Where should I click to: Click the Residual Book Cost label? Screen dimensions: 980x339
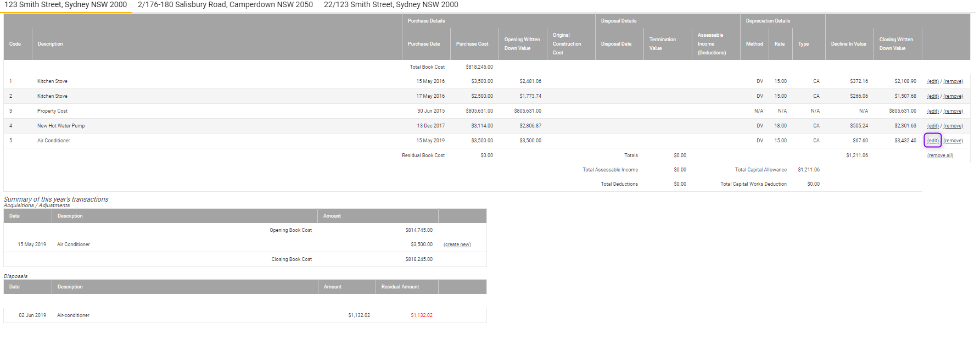coord(423,155)
